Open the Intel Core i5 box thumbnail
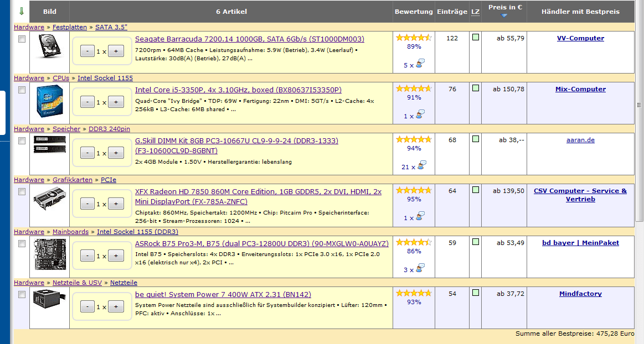644x344 pixels. click(50, 101)
